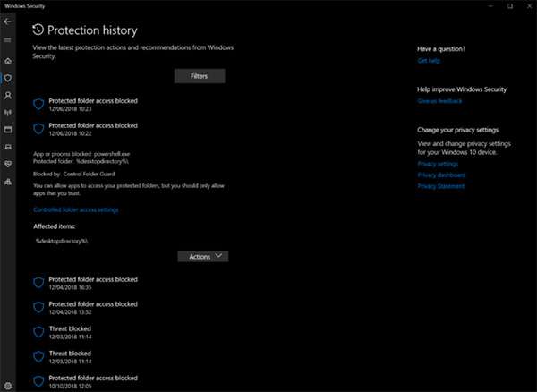Expand the 12/04/2018 16:35 blocked entry

point(92,284)
